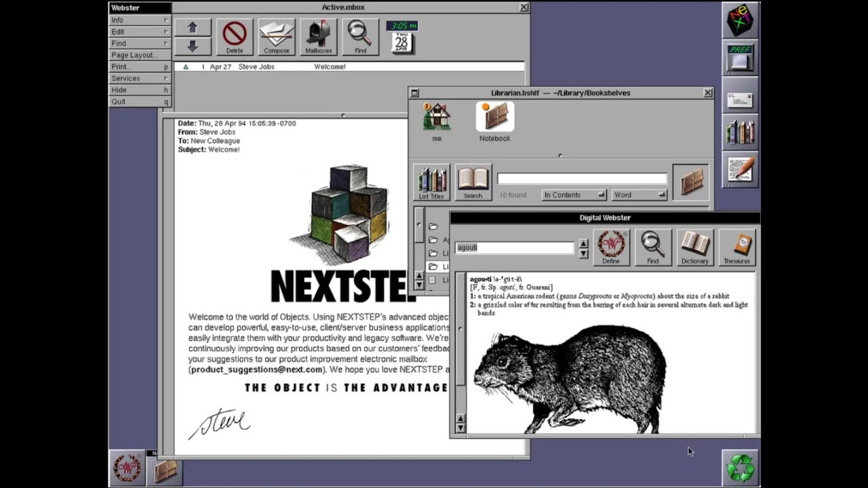Click the agouti word input field
Image resolution: width=868 pixels, height=488 pixels.
515,247
